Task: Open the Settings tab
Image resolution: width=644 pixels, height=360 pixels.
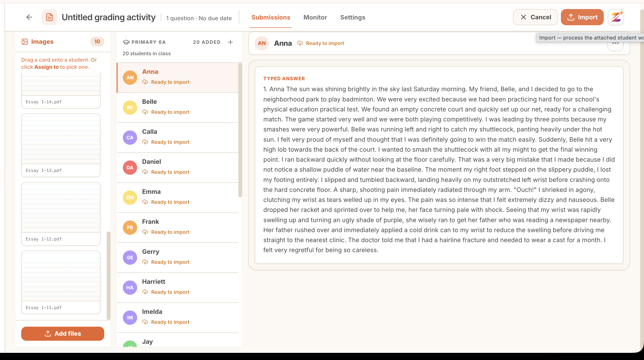Action: click(x=353, y=17)
